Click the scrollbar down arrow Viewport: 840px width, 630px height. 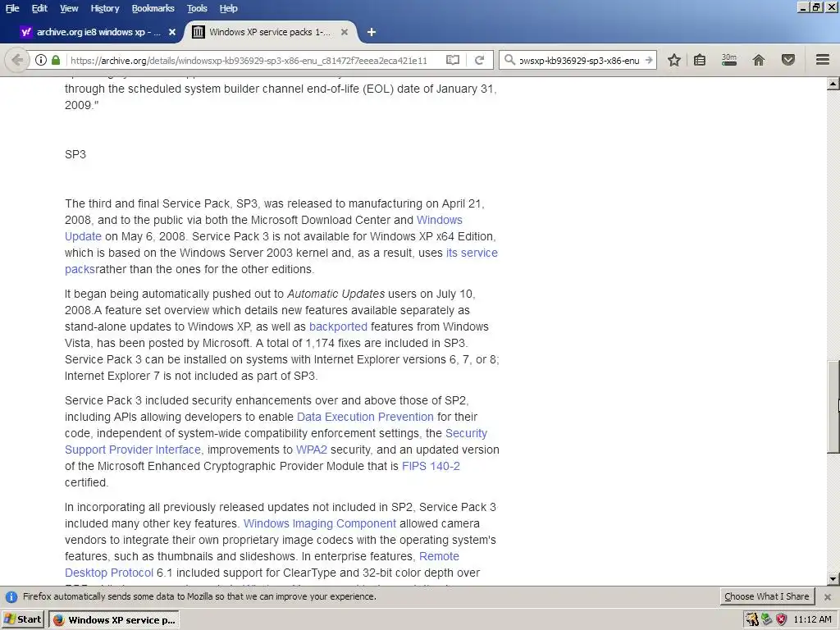coord(833,578)
